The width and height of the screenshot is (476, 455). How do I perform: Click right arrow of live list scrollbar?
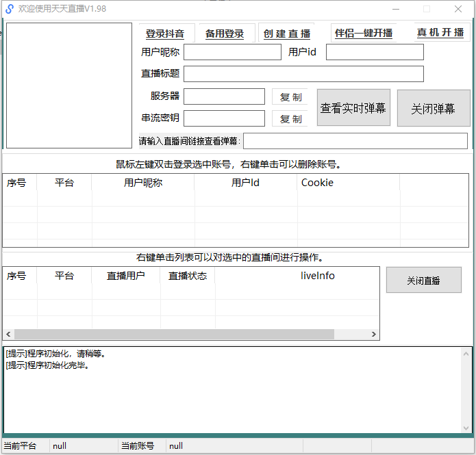point(374,335)
